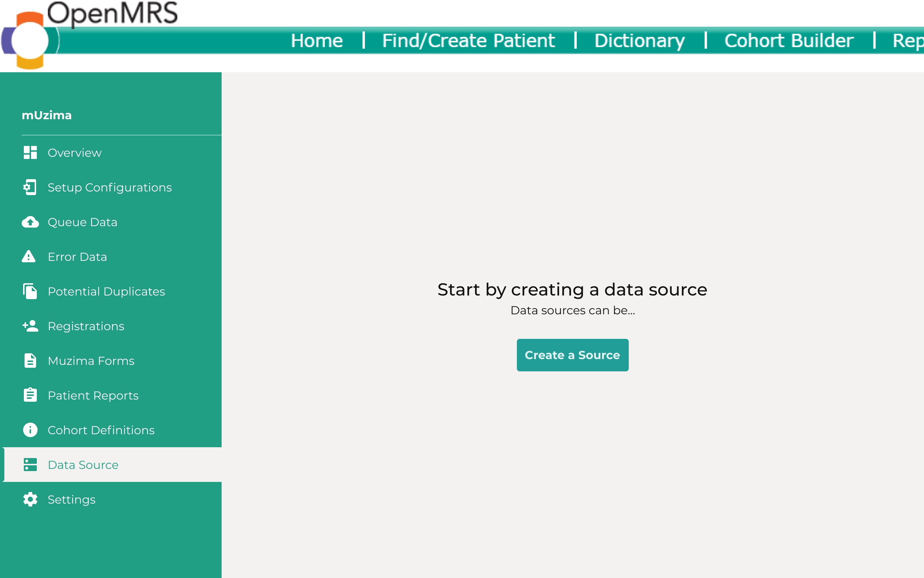Click the Overview dashboard icon

30,152
